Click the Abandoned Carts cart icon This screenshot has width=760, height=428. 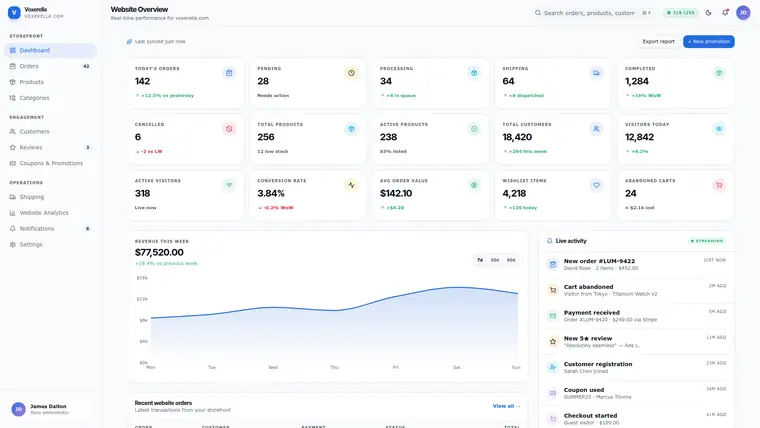719,185
